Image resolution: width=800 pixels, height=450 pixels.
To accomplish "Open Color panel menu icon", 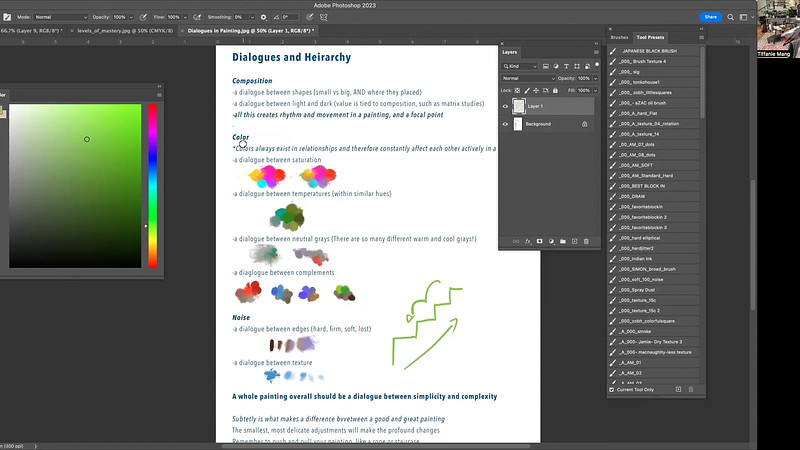I will tap(159, 95).
